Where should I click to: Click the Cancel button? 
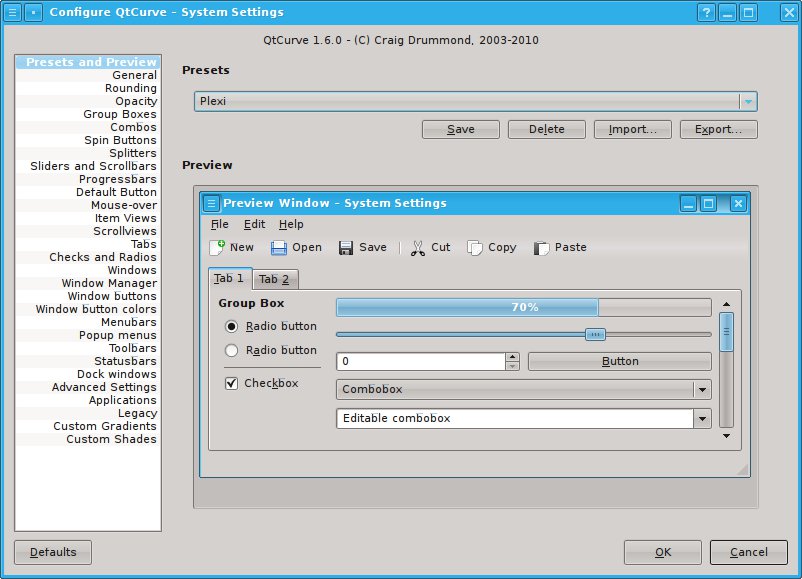pos(748,552)
